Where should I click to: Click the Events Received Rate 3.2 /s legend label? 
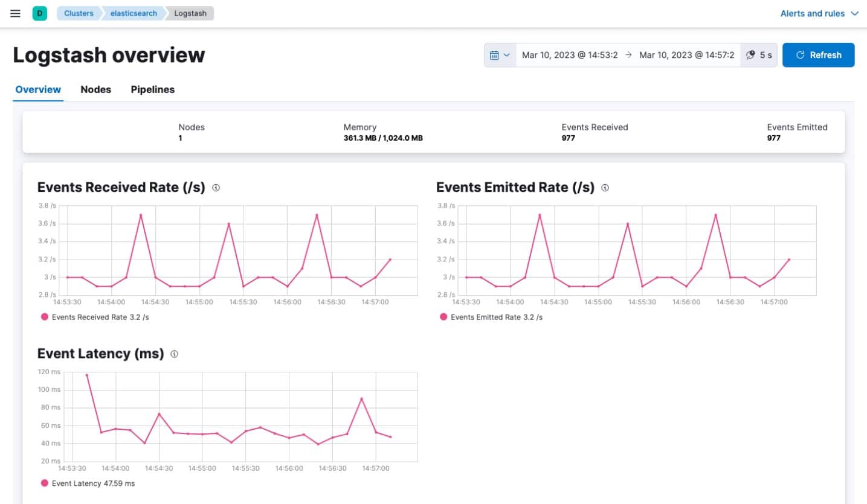100,317
